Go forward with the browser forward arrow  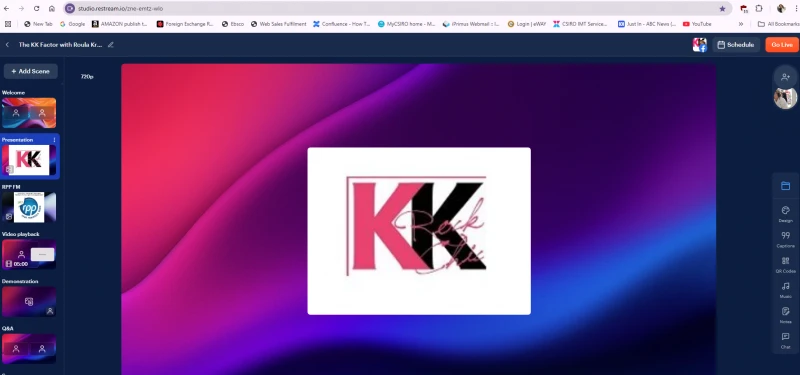click(x=21, y=9)
